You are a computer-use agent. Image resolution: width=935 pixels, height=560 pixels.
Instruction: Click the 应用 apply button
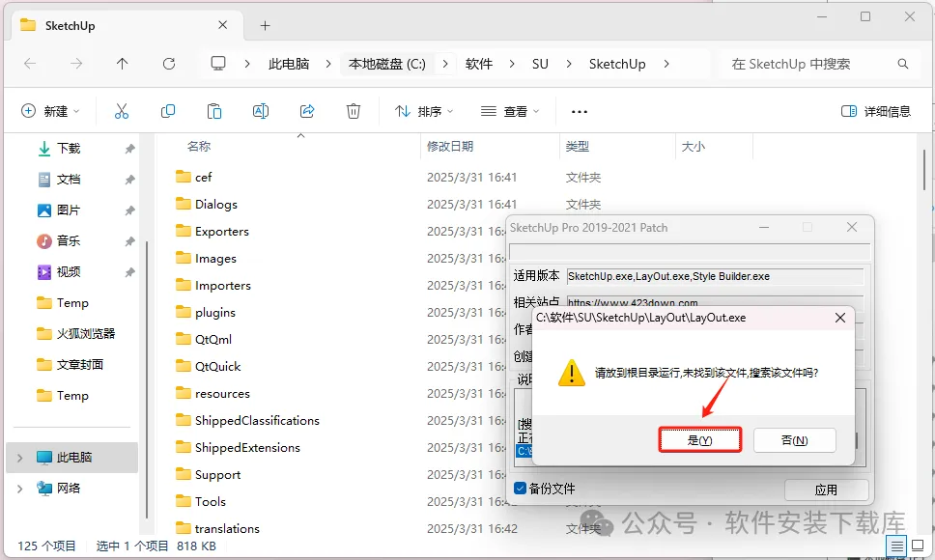point(826,490)
